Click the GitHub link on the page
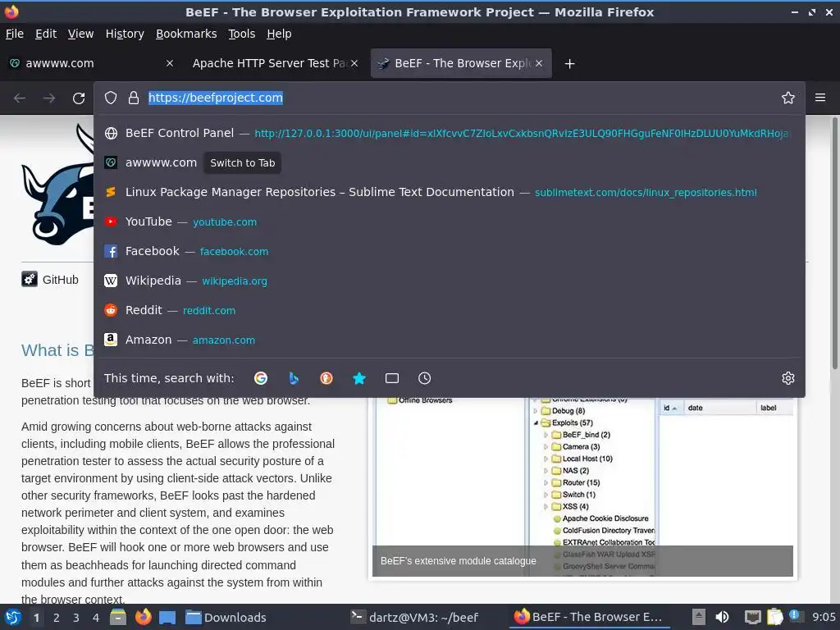The width and height of the screenshot is (840, 630). point(60,280)
